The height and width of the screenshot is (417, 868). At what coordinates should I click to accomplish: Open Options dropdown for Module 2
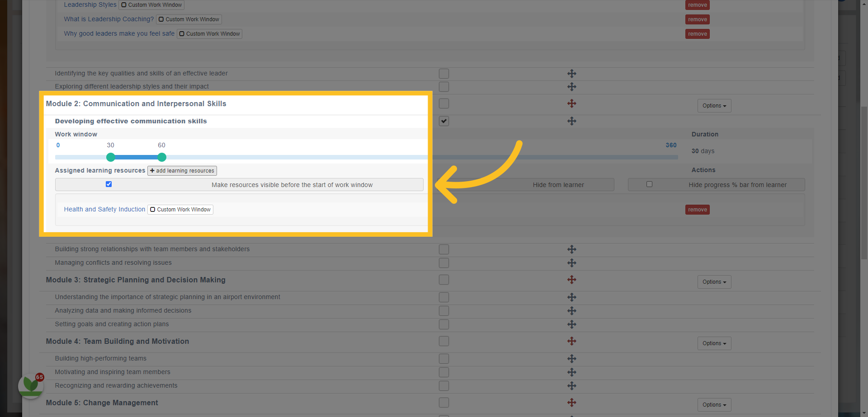714,106
